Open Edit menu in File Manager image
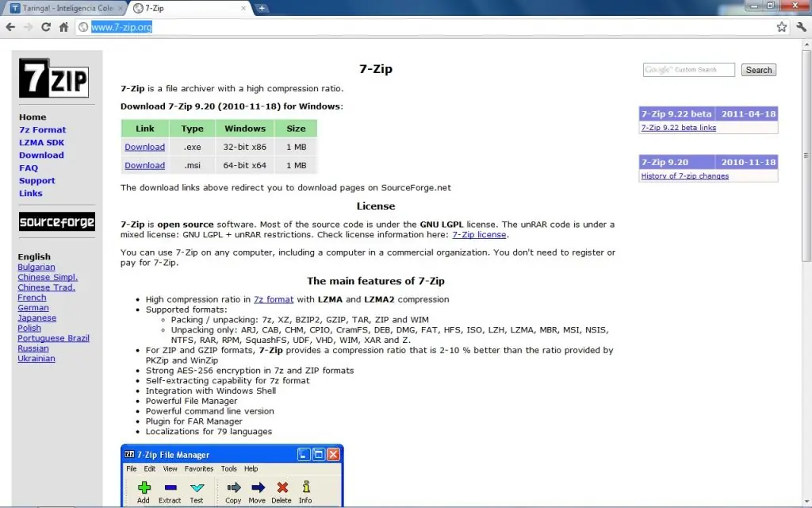The height and width of the screenshot is (508, 812). [x=150, y=468]
